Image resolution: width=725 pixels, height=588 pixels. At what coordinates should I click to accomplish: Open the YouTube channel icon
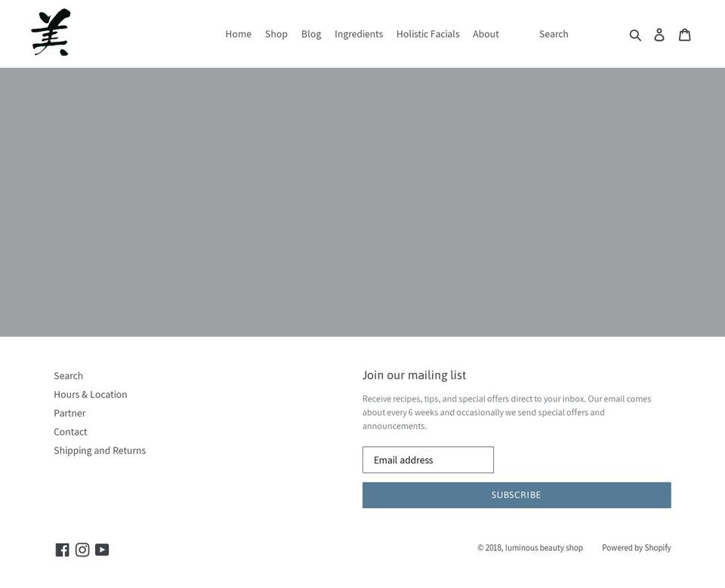tap(102, 550)
